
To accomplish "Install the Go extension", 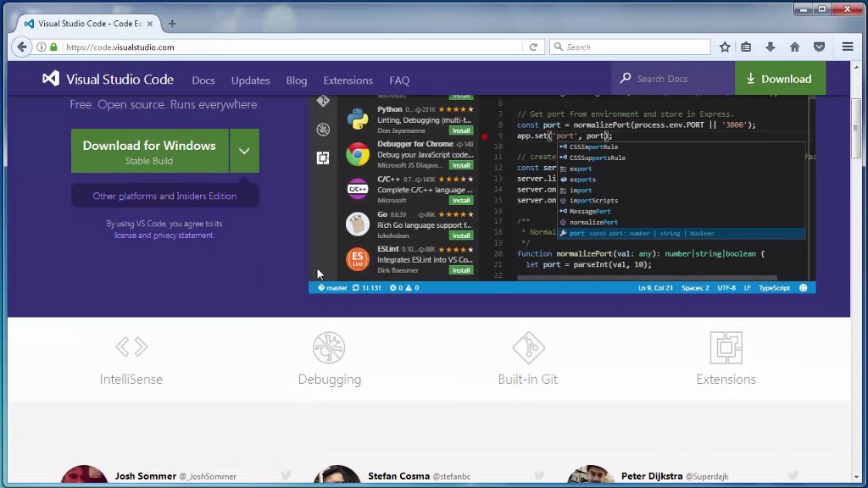I will coord(460,236).
